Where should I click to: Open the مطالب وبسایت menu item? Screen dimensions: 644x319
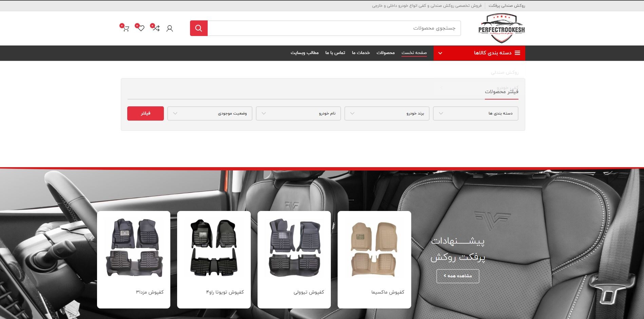click(x=304, y=53)
